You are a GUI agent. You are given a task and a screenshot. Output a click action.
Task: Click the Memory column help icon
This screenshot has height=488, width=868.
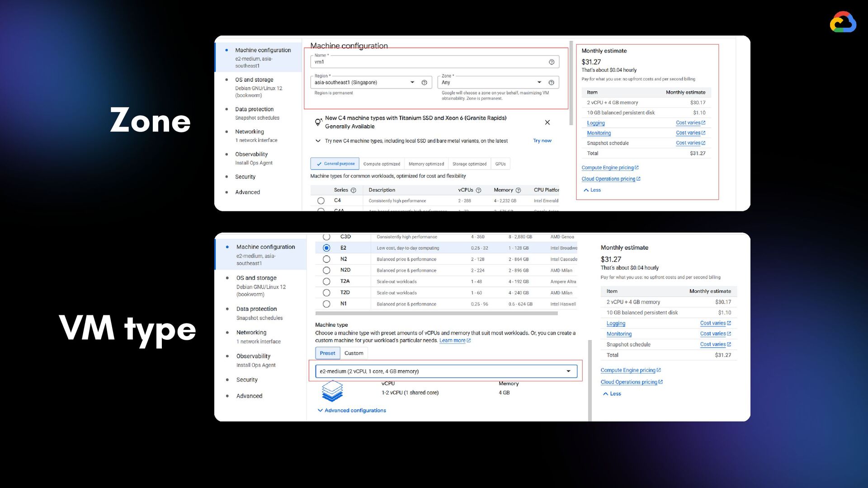click(x=518, y=190)
